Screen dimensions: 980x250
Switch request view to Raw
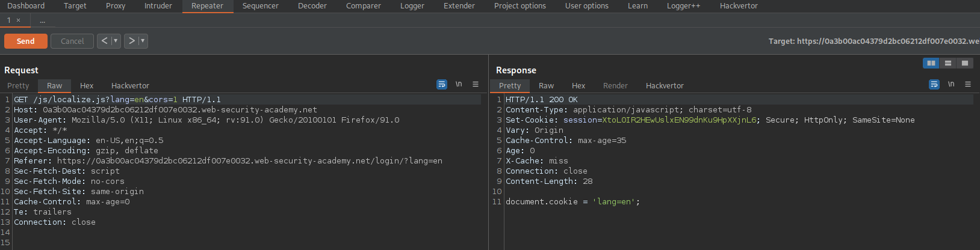coord(54,86)
